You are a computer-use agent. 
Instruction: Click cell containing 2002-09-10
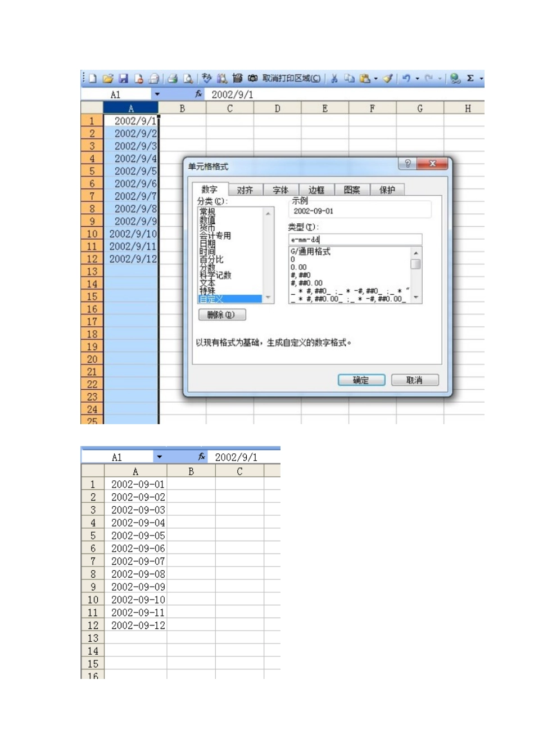point(135,600)
